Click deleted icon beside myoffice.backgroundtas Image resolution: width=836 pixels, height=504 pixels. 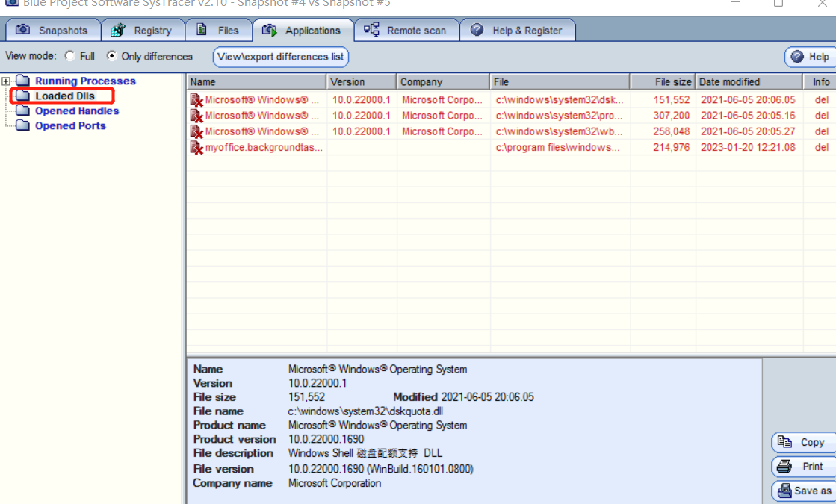click(x=196, y=147)
